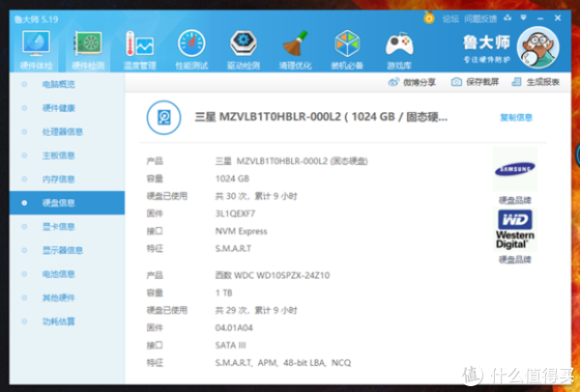Click the disk title 三星 MZVLB1T0HBLR-000L2 heading
The width and height of the screenshot is (580, 392).
[321, 117]
